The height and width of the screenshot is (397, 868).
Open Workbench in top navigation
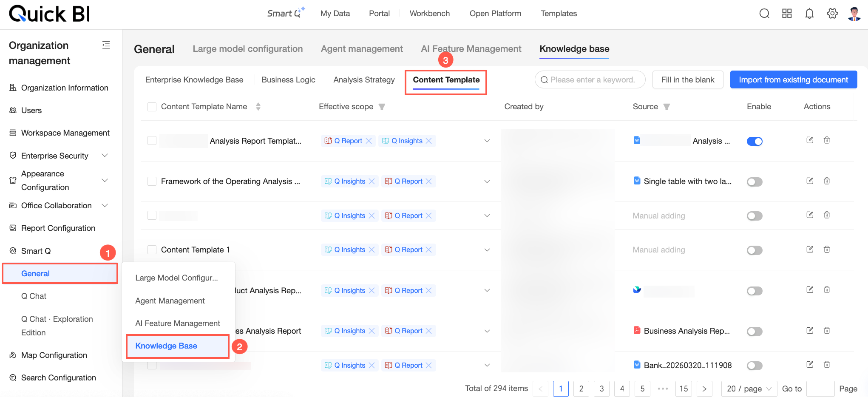(430, 14)
